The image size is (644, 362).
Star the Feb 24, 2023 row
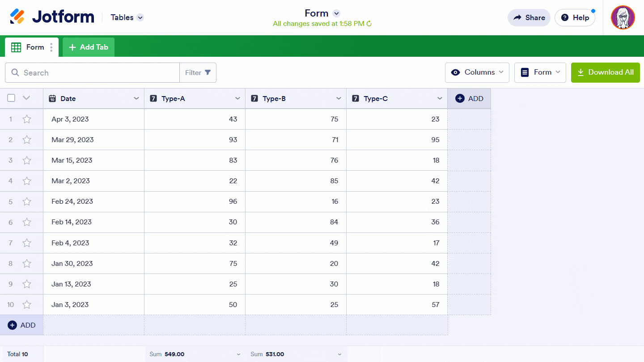pyautogui.click(x=27, y=202)
